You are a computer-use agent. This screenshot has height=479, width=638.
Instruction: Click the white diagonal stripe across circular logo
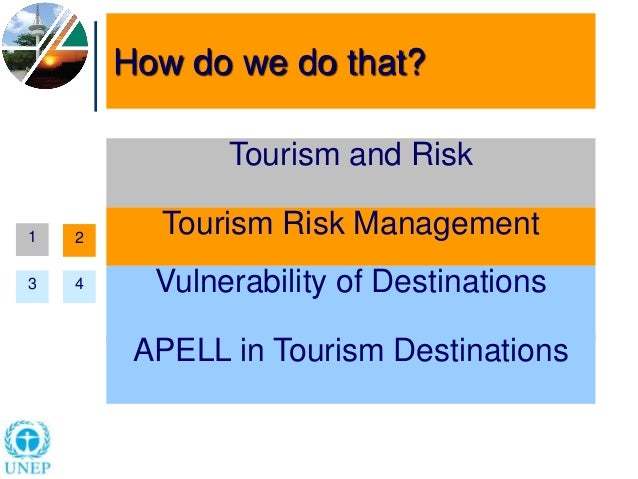(x=49, y=47)
